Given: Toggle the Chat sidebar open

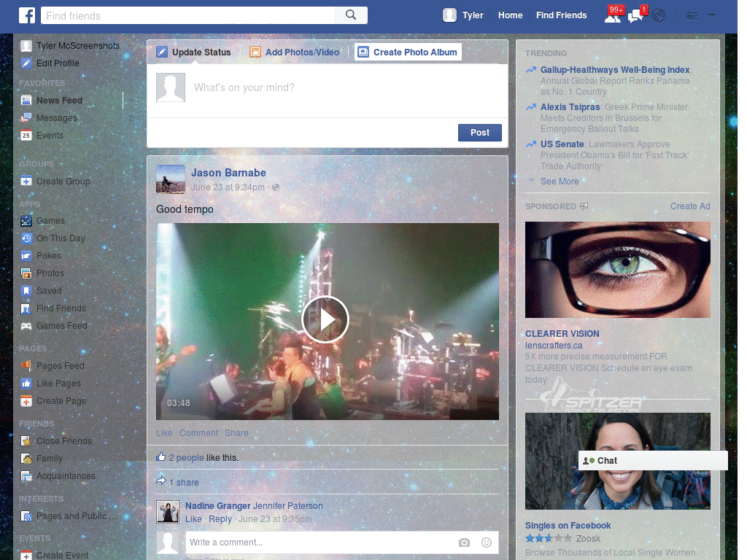Looking at the screenshot, I should coord(652,460).
